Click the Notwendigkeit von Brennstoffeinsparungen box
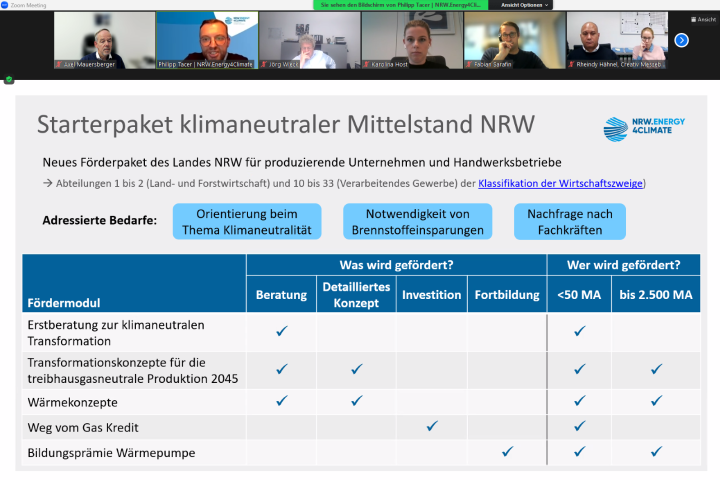720x480 pixels. pos(417,222)
